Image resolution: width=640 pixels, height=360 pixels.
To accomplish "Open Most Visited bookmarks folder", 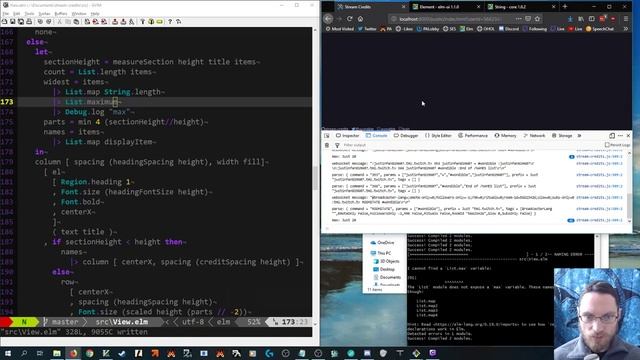I will pyautogui.click(x=340, y=29).
